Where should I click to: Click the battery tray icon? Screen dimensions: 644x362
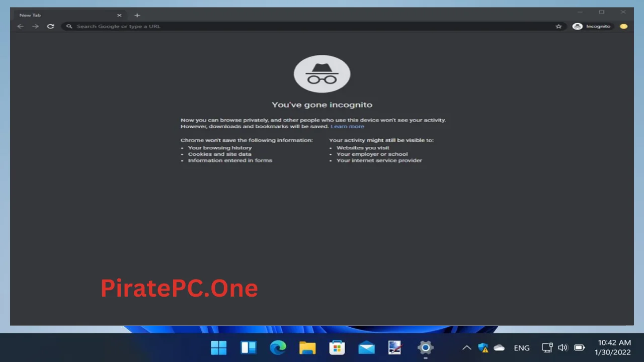coord(579,347)
